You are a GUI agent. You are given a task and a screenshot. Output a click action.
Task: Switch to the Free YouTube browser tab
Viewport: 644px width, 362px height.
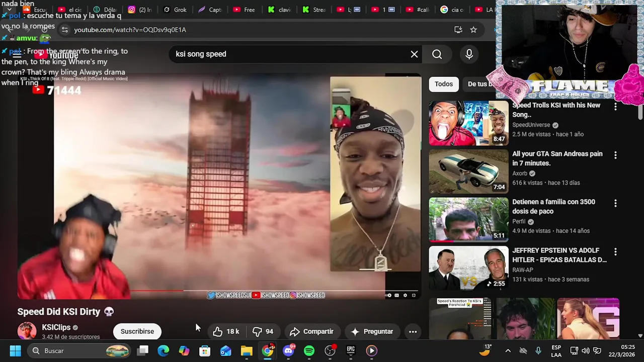coord(245,9)
